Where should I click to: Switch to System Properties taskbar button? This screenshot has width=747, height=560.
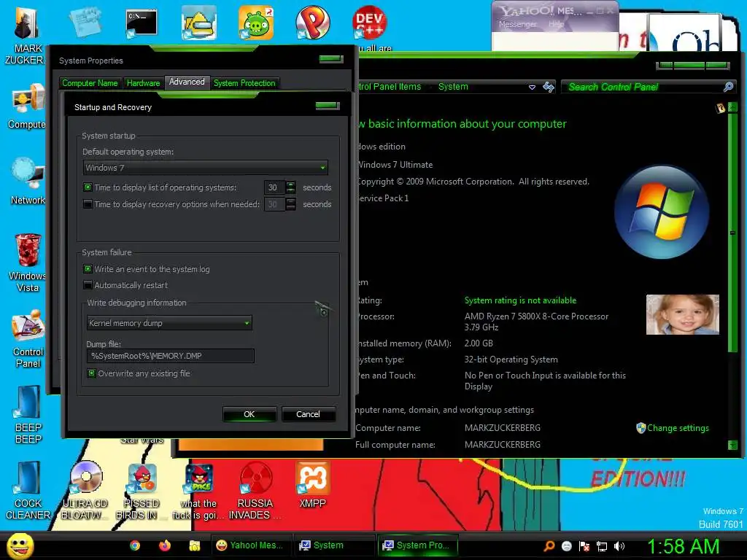pyautogui.click(x=418, y=545)
